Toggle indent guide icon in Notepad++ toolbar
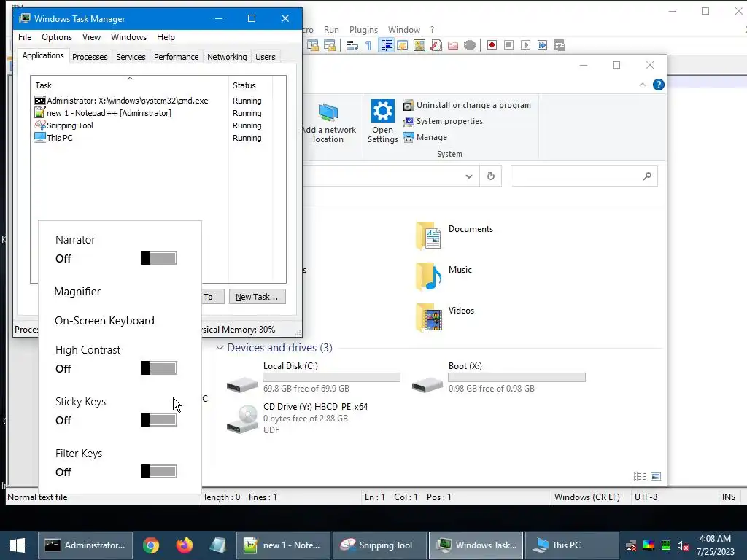This screenshot has height=560, width=747. [387, 45]
